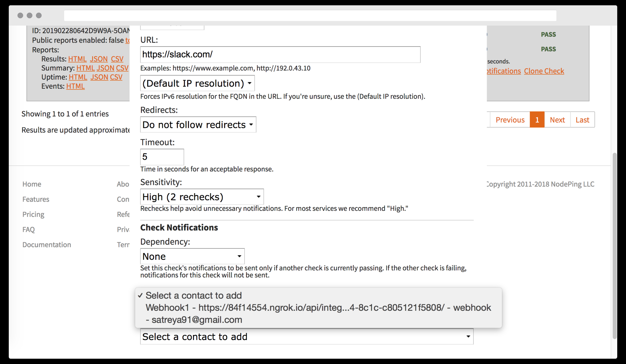Viewport: 626px width, 364px height.
Task: Choose the satreya91@gmail.com contact option
Action: click(x=194, y=320)
